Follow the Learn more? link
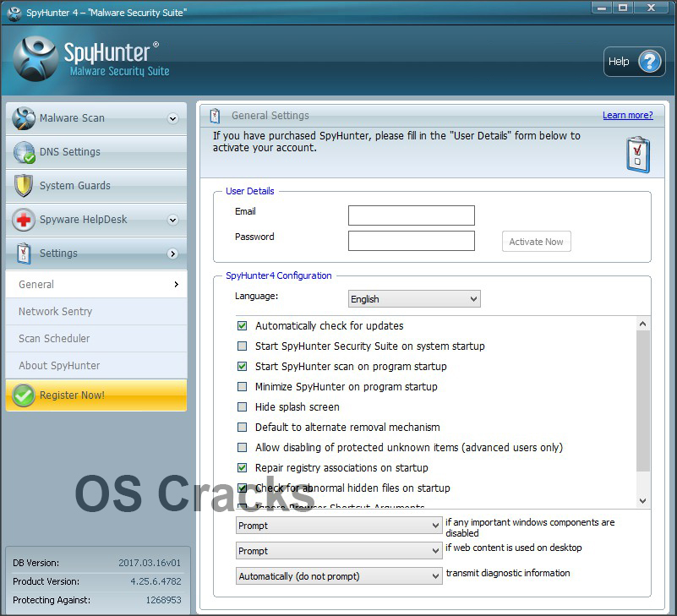Image resolution: width=677 pixels, height=616 pixels. (x=628, y=115)
